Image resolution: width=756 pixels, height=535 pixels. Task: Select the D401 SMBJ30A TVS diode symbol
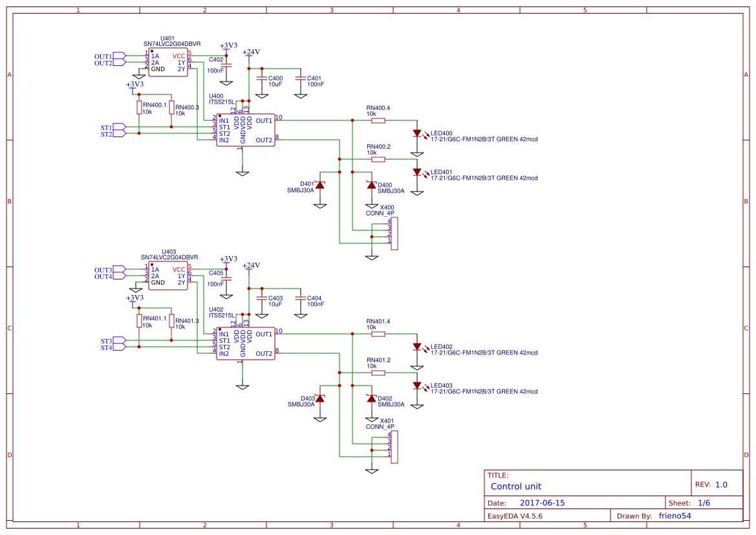[x=319, y=186]
